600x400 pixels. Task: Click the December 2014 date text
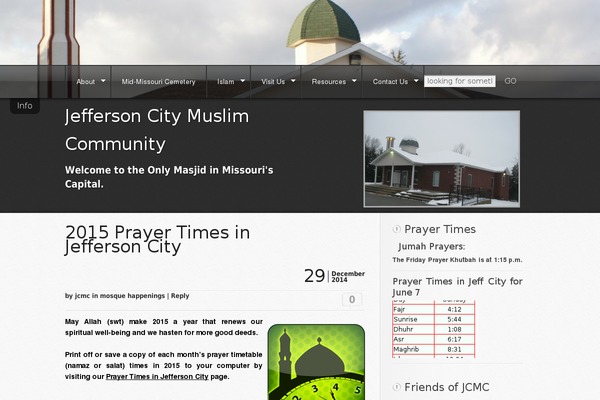pyautogui.click(x=348, y=276)
